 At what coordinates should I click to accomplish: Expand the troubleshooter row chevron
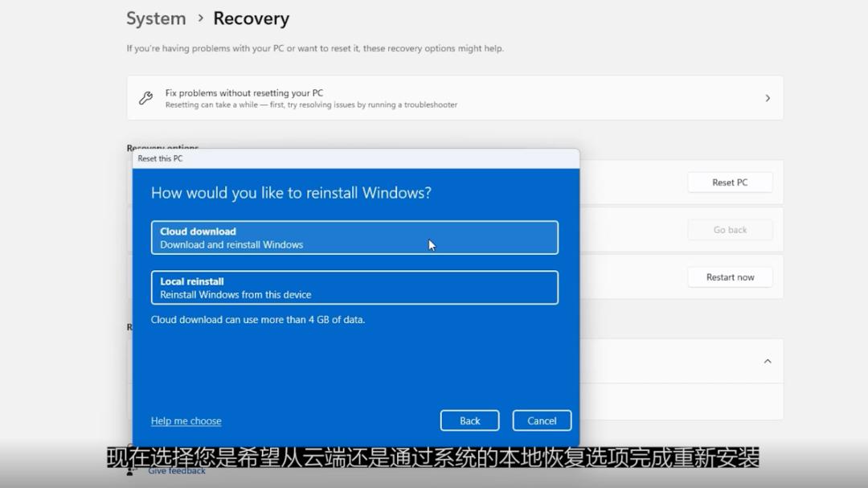[768, 97]
